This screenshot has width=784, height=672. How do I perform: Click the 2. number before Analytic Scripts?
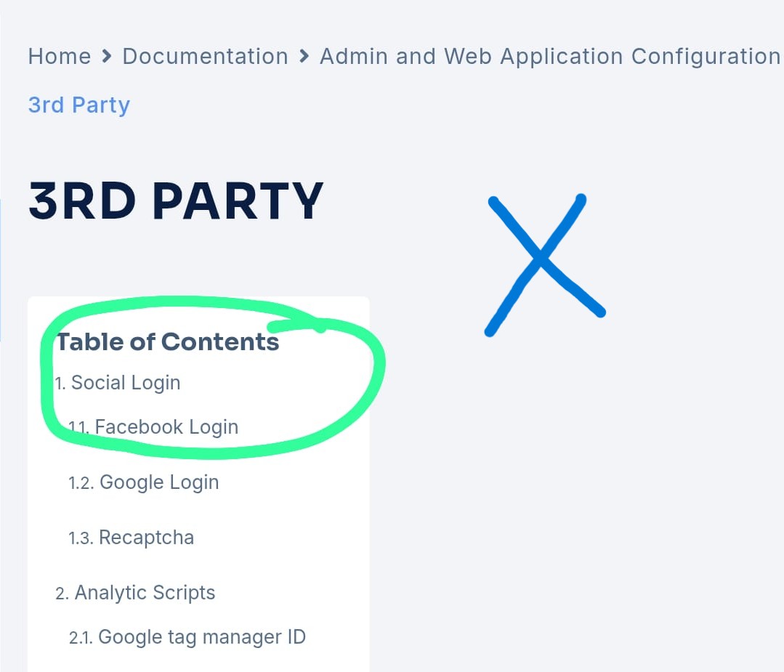coord(62,594)
